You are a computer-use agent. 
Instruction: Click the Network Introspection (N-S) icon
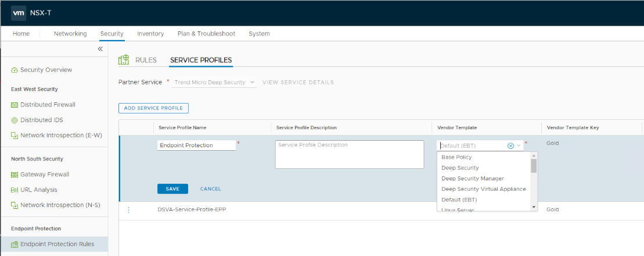pyautogui.click(x=15, y=205)
